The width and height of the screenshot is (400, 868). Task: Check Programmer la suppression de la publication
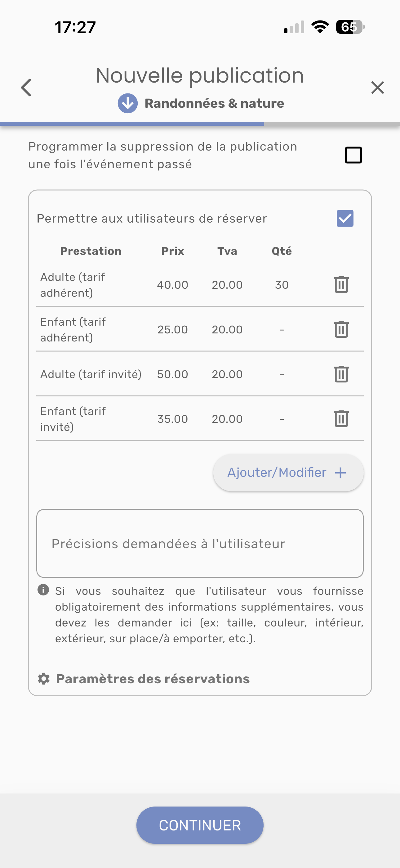pyautogui.click(x=353, y=155)
